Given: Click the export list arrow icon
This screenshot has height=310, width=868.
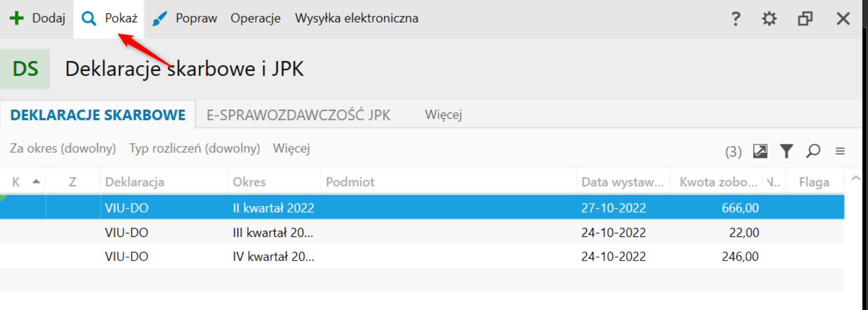Looking at the screenshot, I should coord(760,151).
